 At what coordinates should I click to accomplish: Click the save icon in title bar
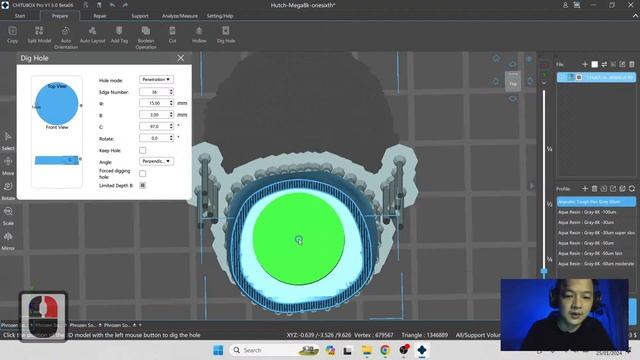coord(99,5)
